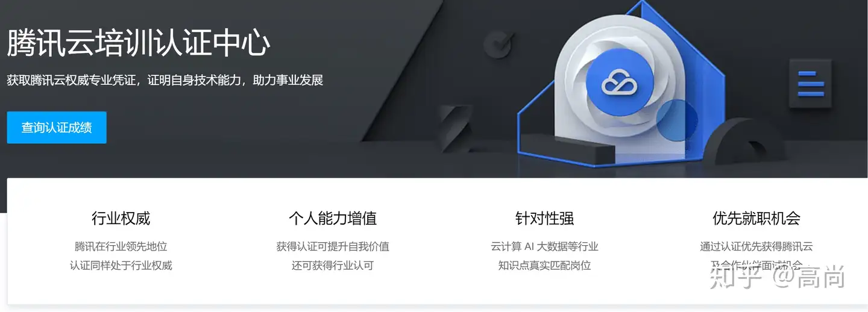868x312 pixels.
Task: Click the 查询认证成绩 button
Action: 57,128
